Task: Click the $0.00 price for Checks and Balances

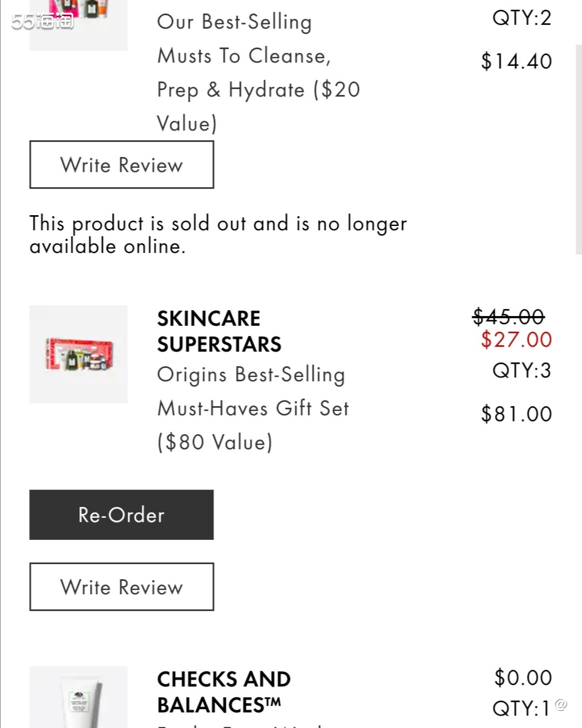Action: [x=523, y=678]
